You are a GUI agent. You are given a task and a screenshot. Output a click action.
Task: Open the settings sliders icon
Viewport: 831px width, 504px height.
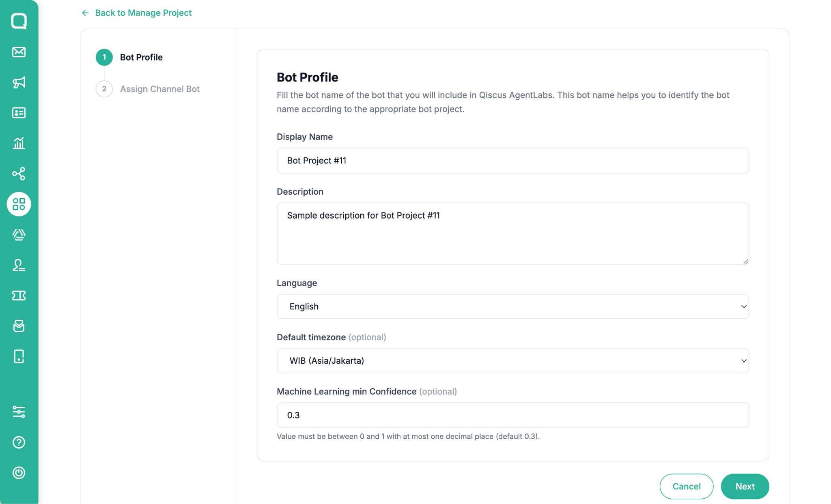click(x=19, y=412)
